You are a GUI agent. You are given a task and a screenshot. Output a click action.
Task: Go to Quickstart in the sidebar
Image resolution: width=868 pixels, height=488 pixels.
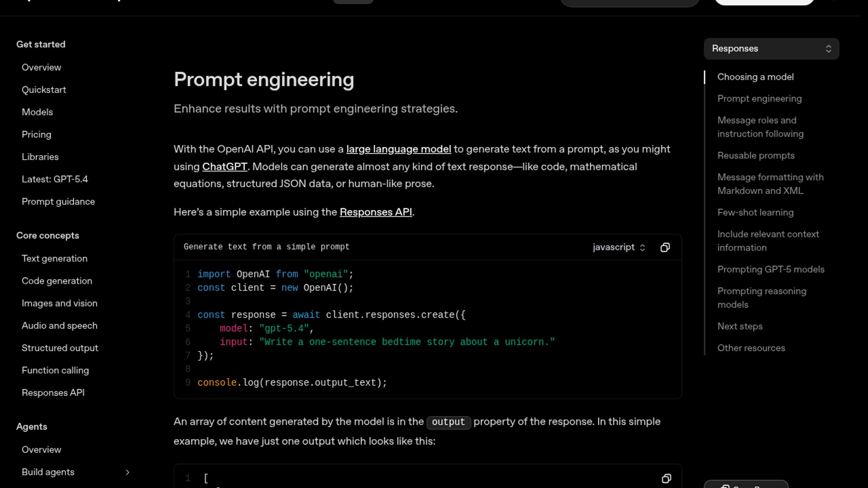[x=44, y=90]
